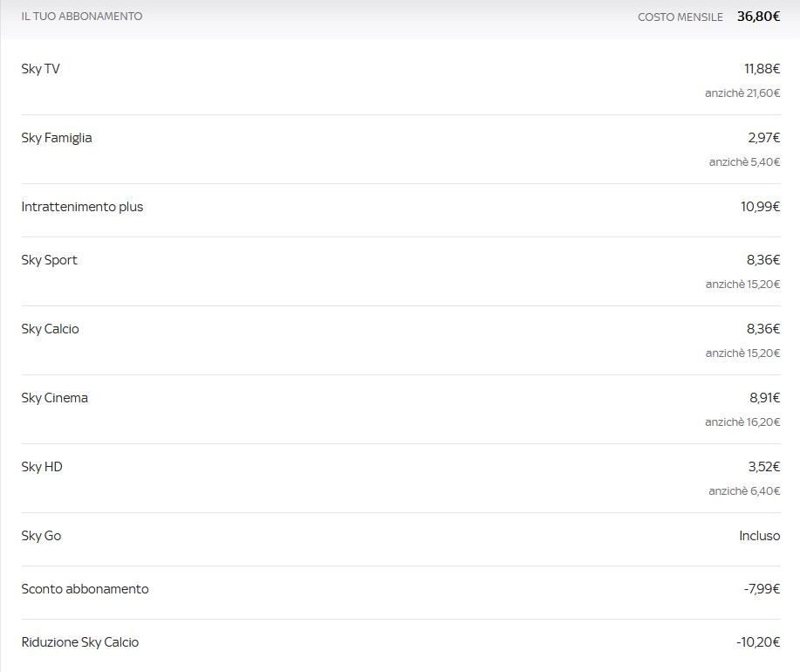Select the 'Sky Famiglia' row label
This screenshot has width=800, height=672.
click(x=57, y=138)
